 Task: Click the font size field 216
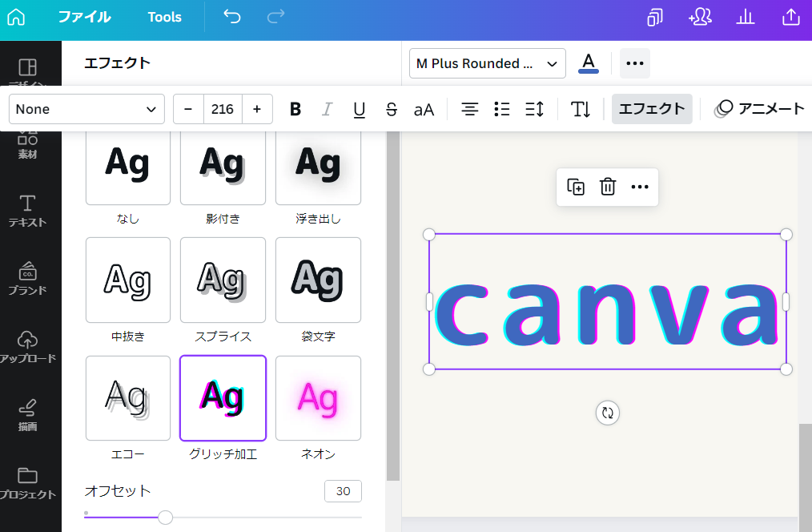[223, 109]
